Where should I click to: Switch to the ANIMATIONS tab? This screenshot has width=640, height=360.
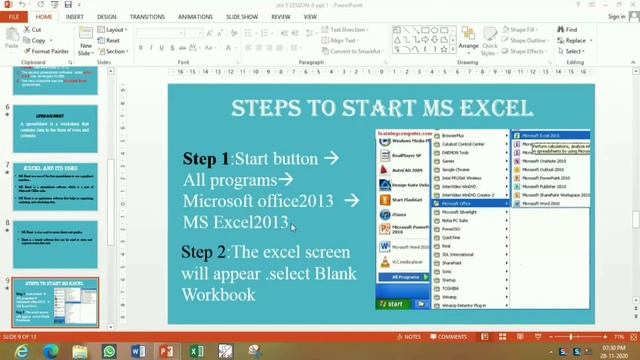click(195, 17)
